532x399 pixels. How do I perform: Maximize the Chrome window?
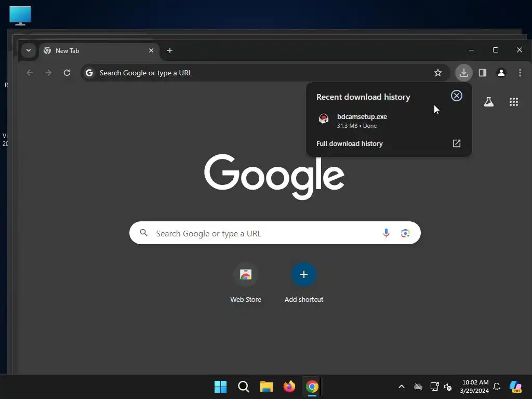point(495,50)
